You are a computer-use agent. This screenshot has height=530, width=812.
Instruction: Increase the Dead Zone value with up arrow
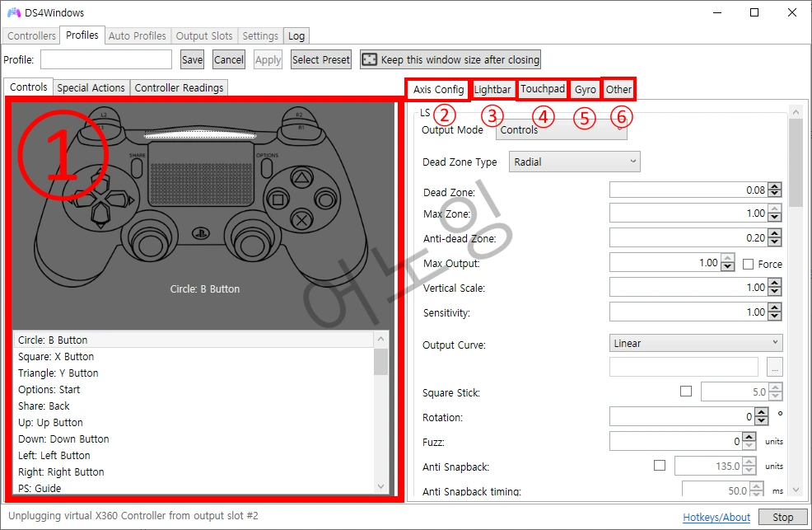tap(775, 186)
